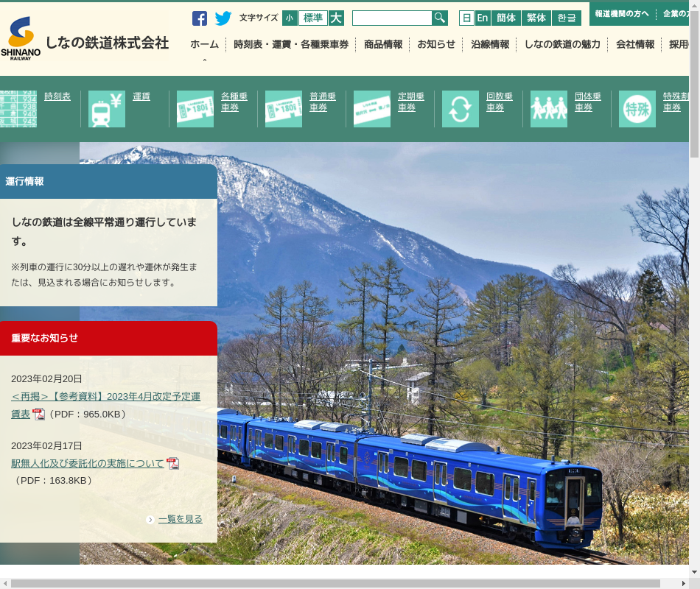The image size is (700, 589).
Task: Switch language to English (En)
Action: (483, 18)
